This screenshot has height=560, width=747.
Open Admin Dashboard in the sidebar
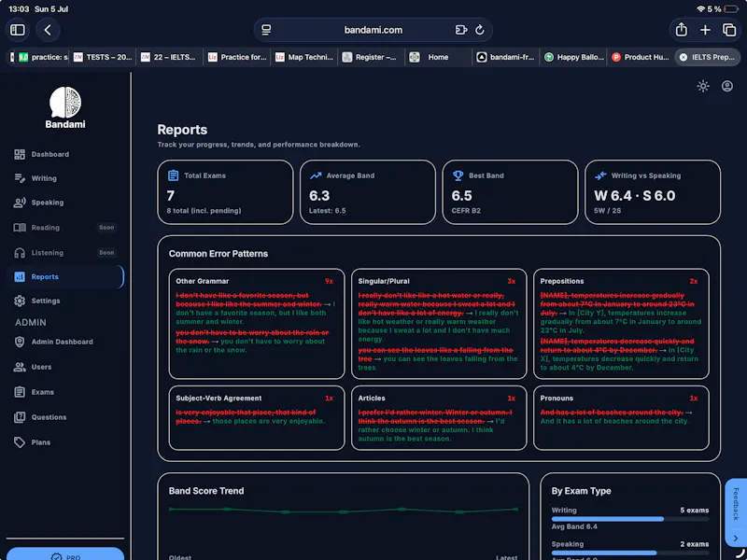(x=65, y=342)
